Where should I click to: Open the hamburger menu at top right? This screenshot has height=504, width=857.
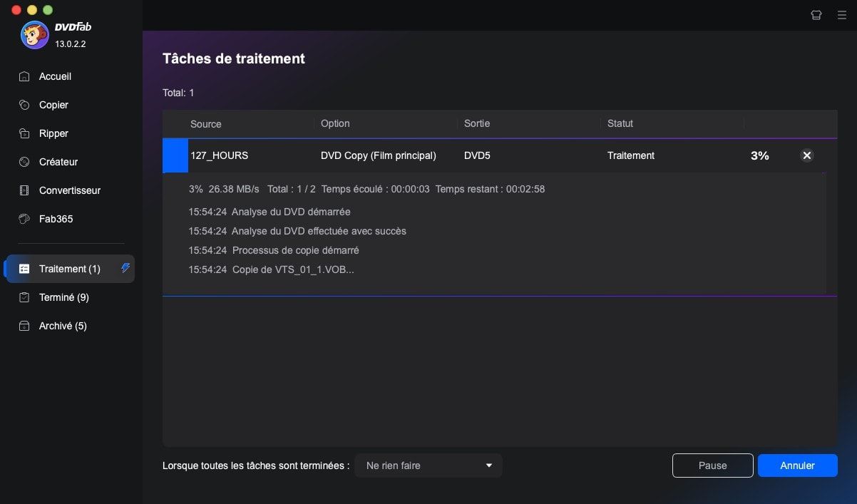click(842, 15)
